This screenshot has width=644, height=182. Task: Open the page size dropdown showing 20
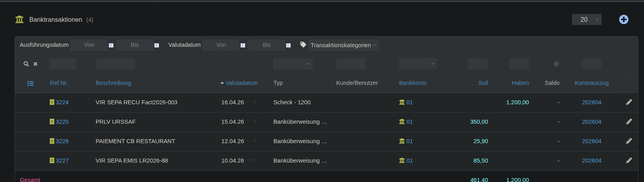(587, 19)
